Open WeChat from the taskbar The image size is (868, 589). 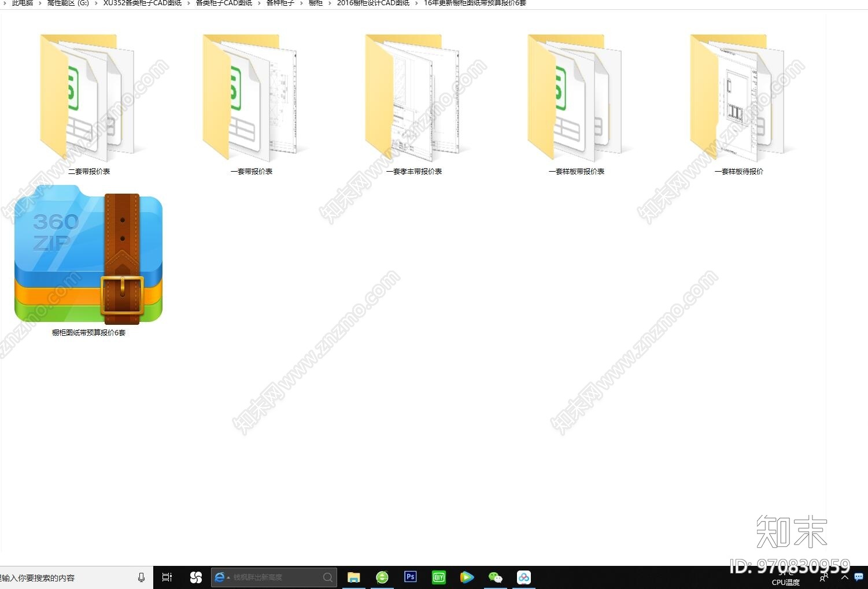[496, 577]
